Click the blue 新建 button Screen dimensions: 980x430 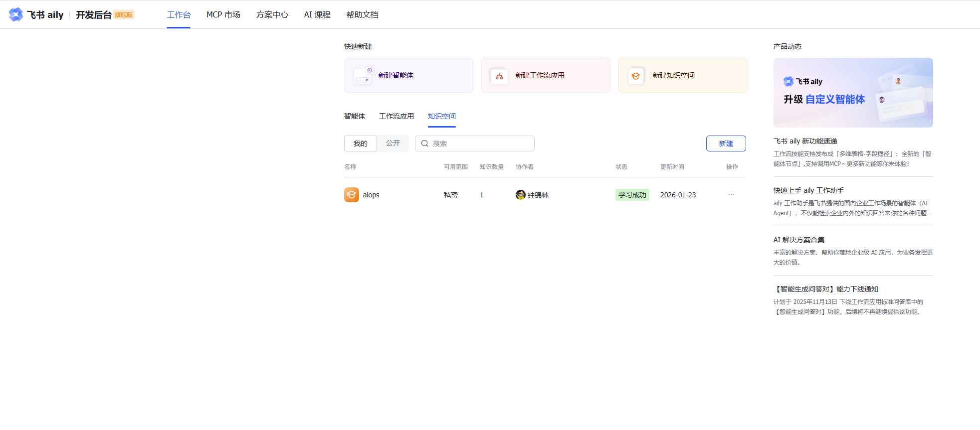726,143
